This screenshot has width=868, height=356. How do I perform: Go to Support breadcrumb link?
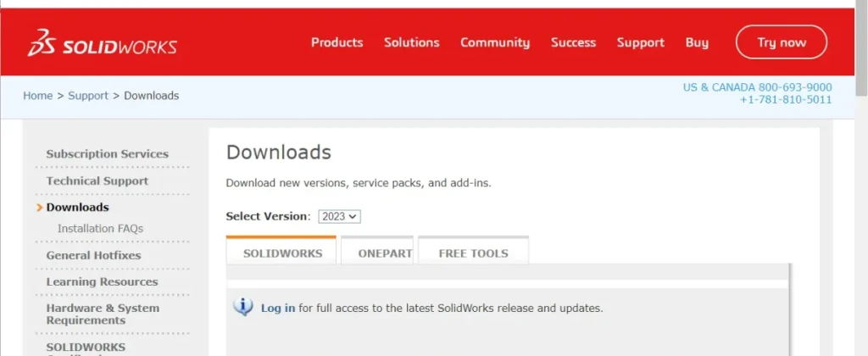coord(88,95)
